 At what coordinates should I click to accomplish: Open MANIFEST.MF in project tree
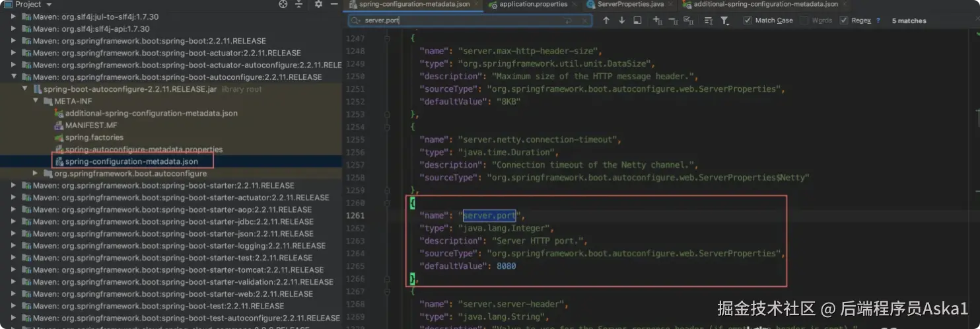[91, 126]
